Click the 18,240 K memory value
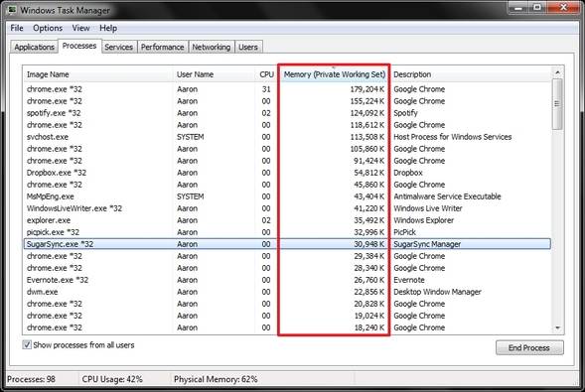This screenshot has height=392, width=585. tap(369, 327)
